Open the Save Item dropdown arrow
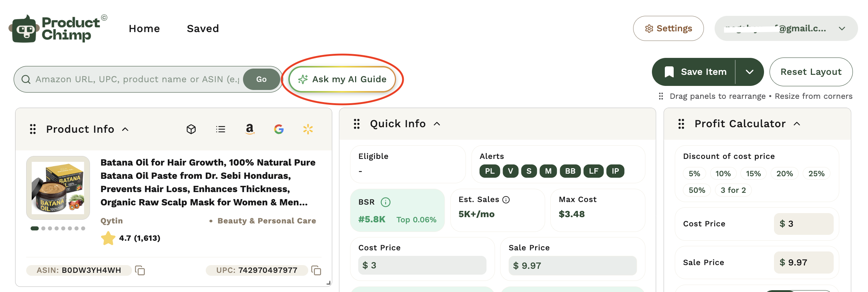 750,72
